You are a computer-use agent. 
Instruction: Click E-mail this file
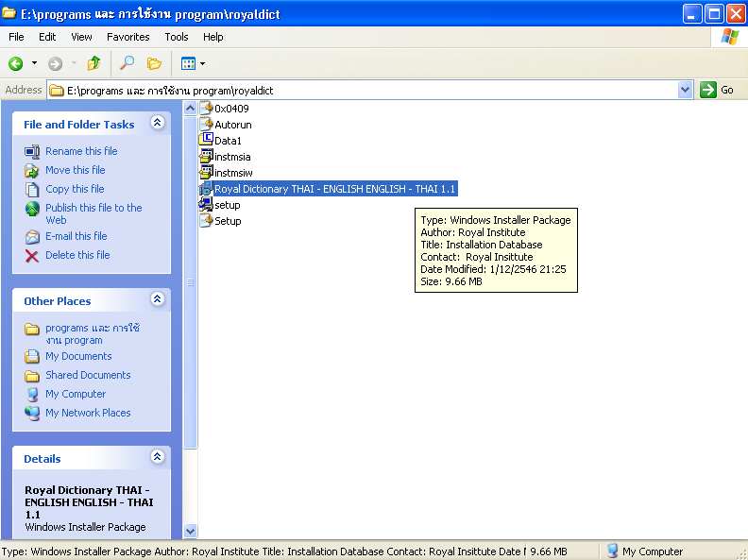pyautogui.click(x=76, y=236)
